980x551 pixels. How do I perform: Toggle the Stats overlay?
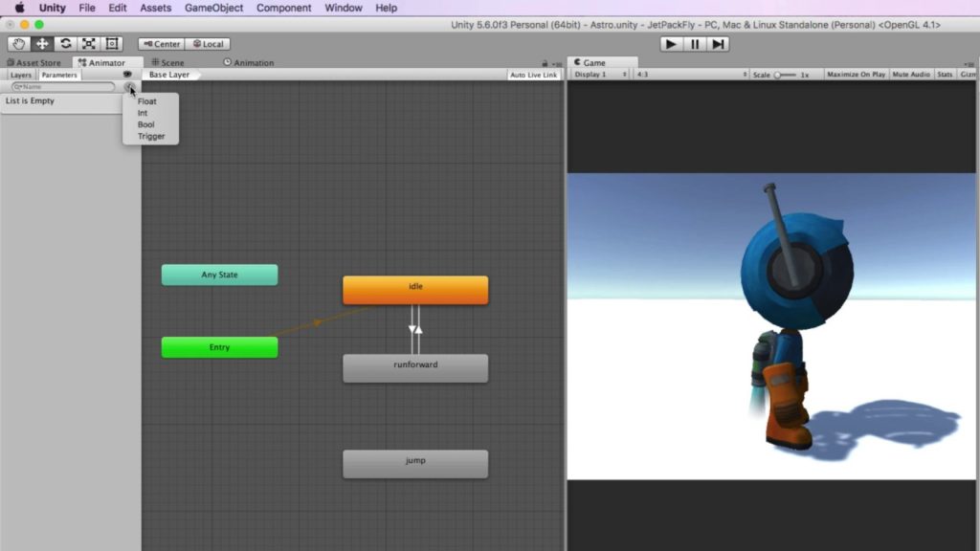point(945,75)
